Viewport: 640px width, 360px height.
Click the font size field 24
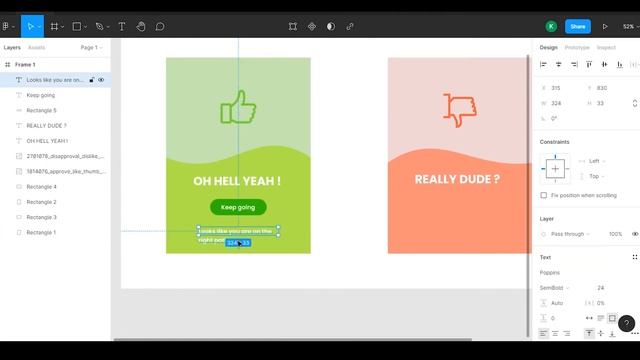pyautogui.click(x=601, y=288)
